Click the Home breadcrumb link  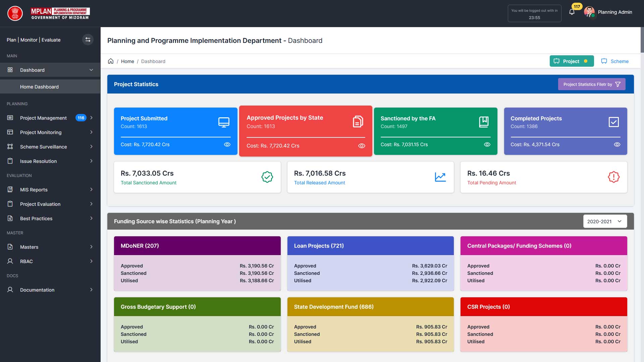coord(127,61)
